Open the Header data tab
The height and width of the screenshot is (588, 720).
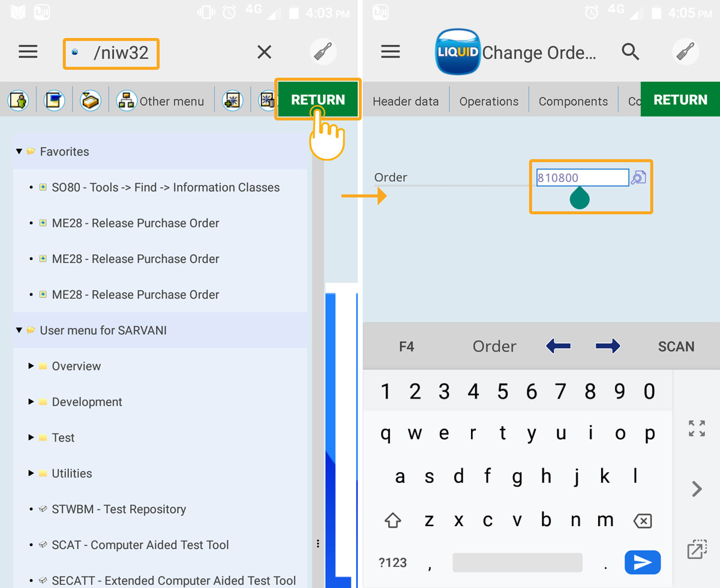pyautogui.click(x=406, y=101)
